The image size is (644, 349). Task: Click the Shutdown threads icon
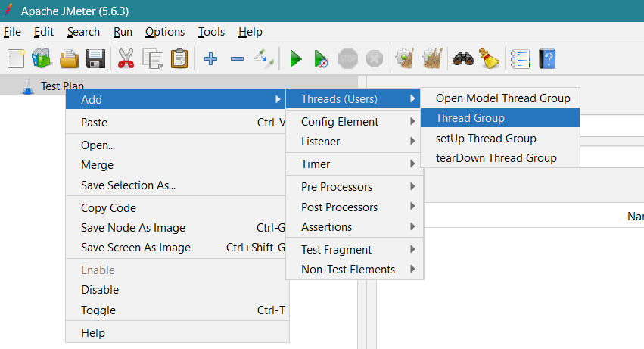(375, 59)
